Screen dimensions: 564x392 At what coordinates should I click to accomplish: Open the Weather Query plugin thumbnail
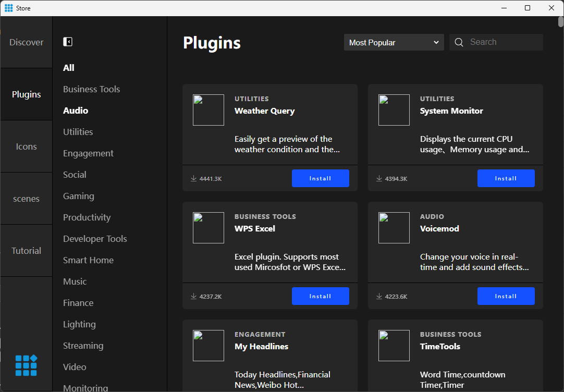pos(209,110)
